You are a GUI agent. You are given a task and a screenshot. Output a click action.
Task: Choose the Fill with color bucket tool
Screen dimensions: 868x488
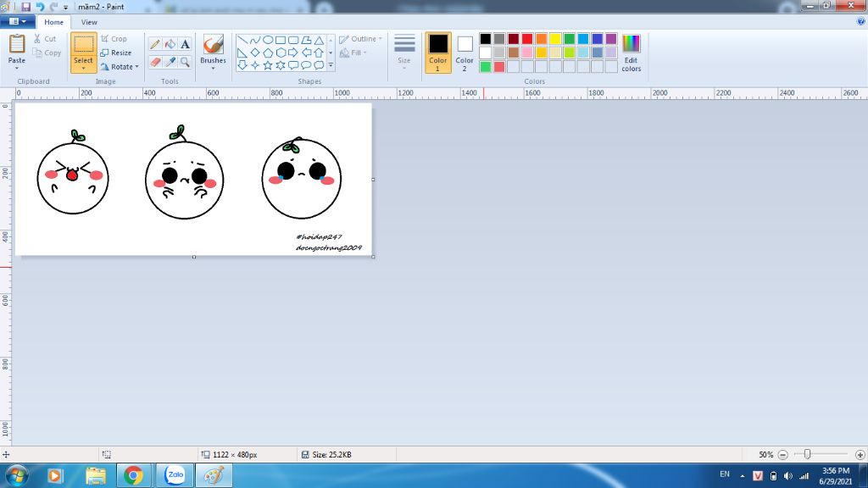click(x=170, y=44)
